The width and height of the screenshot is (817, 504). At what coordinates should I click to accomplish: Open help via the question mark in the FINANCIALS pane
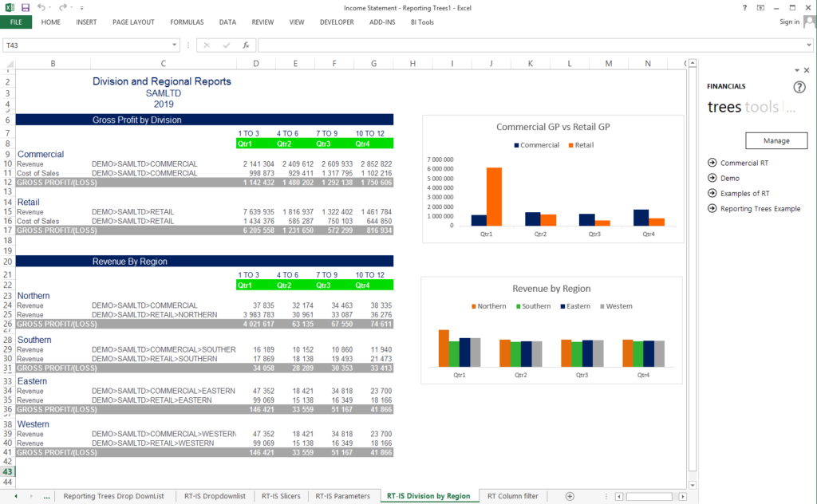pos(799,87)
